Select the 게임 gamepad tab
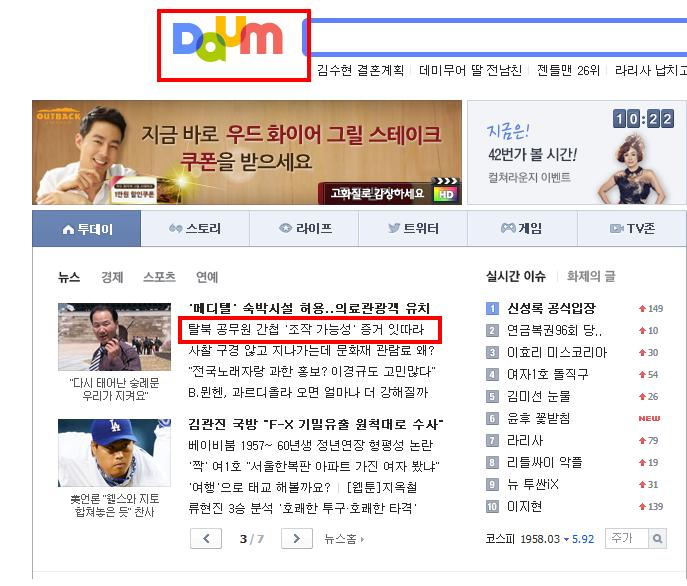Viewport: 687px width, 586px height. (x=522, y=229)
